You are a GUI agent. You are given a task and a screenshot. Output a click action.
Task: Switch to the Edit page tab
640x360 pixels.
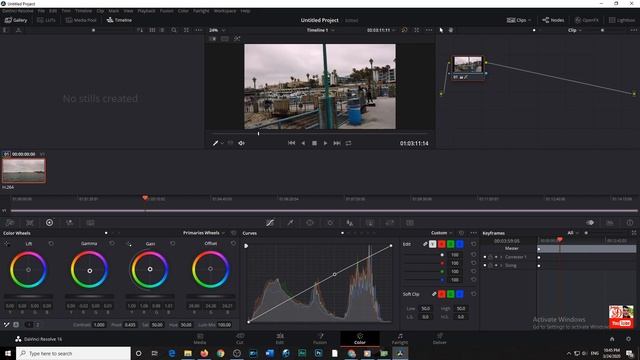tap(280, 338)
